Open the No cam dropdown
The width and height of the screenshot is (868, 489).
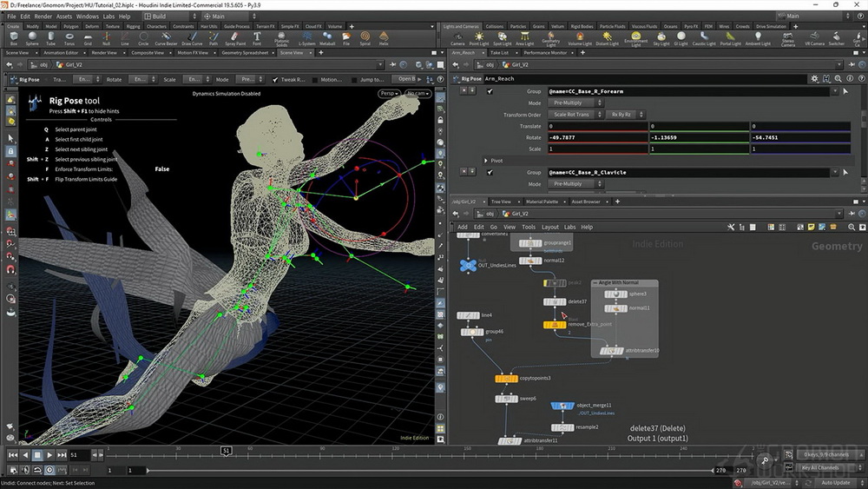coord(418,93)
